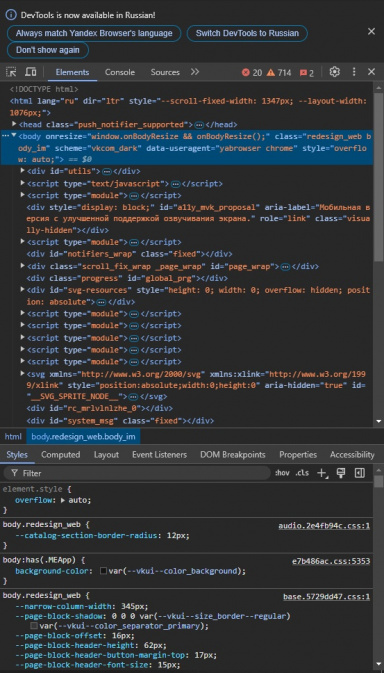Open the background-color var swatch

click(x=103, y=571)
